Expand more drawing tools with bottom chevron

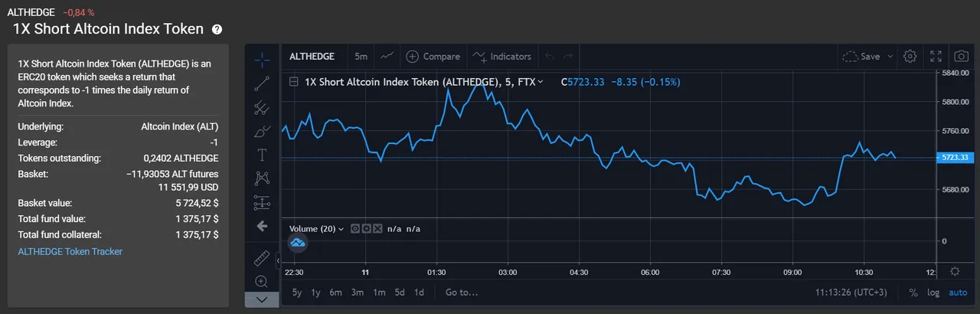point(262,299)
